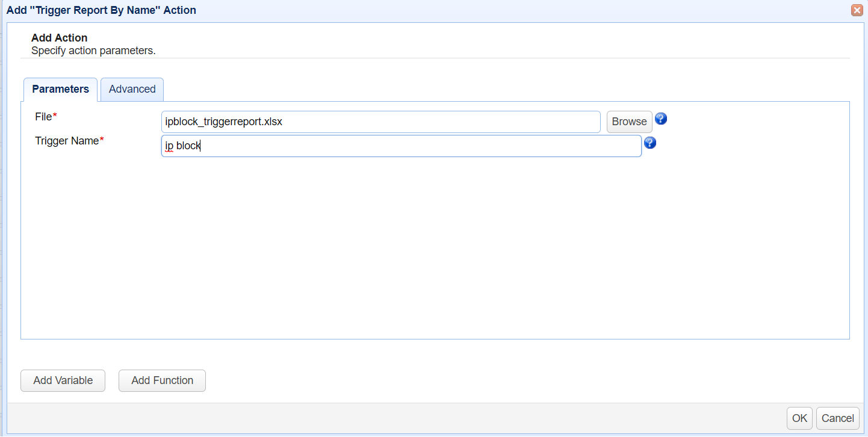Focus the File path input field

[x=380, y=122]
